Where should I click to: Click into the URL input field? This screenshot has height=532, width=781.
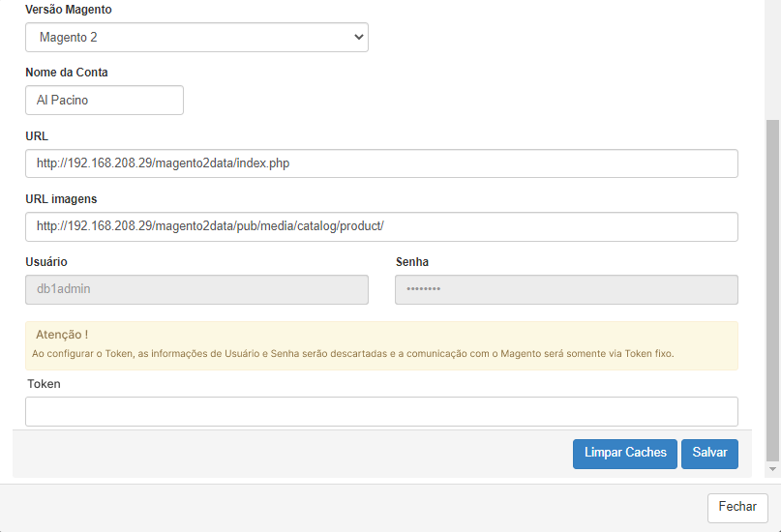pyautogui.click(x=381, y=163)
